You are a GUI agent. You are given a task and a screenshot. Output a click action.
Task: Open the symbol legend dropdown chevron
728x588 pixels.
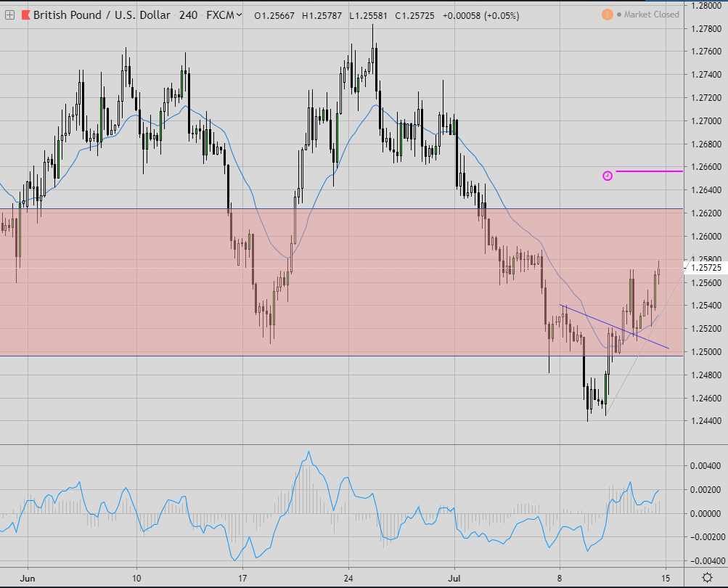pyautogui.click(x=239, y=15)
